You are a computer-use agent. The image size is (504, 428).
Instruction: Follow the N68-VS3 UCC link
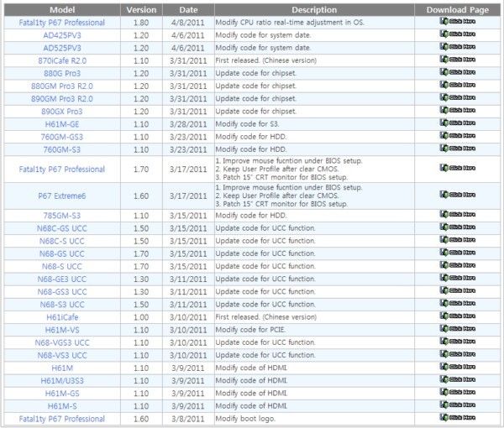(x=62, y=356)
